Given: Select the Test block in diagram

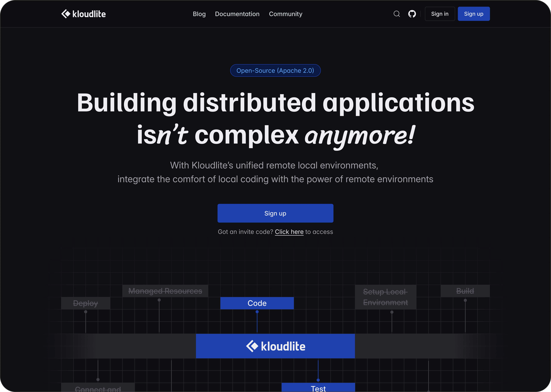Looking at the screenshot, I should (318, 387).
